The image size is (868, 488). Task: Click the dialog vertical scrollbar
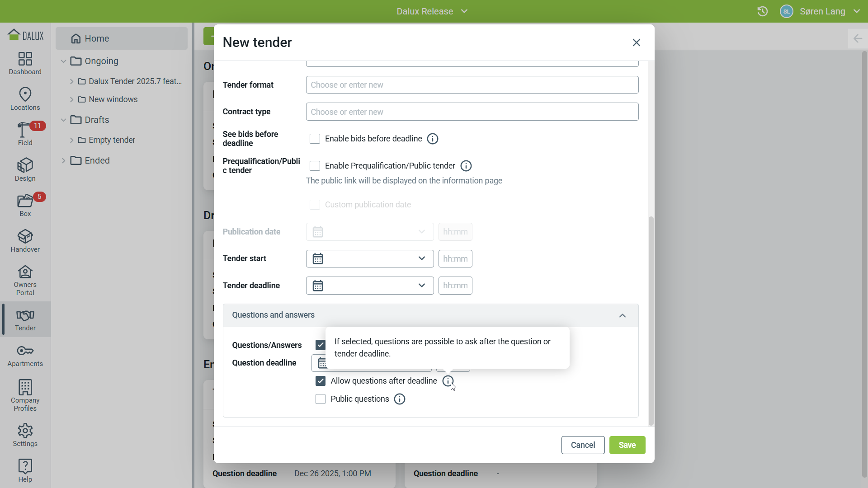click(651, 321)
